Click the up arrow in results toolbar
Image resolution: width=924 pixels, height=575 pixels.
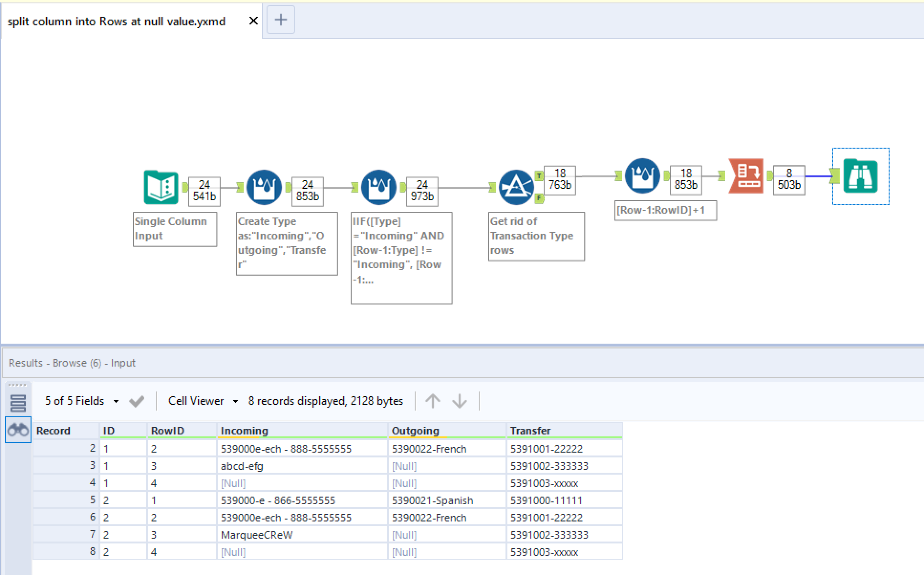tap(433, 401)
